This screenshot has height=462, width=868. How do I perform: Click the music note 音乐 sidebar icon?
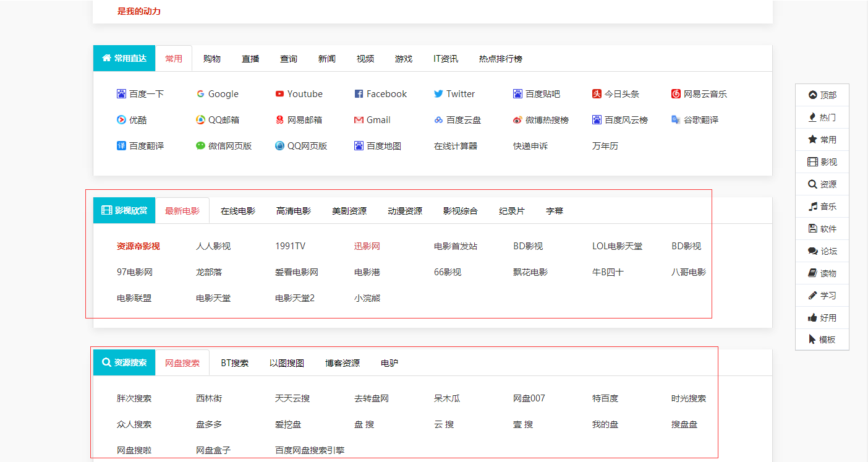click(x=812, y=207)
